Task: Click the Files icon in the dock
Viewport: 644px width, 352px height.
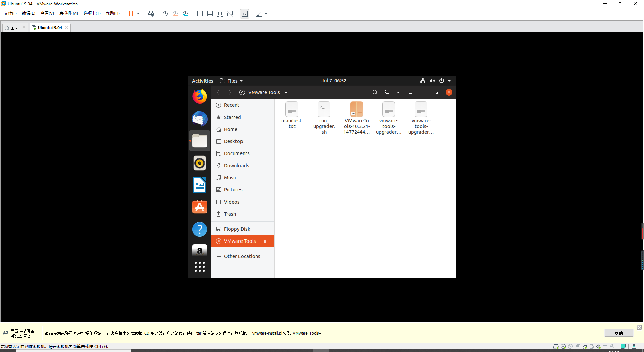Action: pyautogui.click(x=200, y=141)
